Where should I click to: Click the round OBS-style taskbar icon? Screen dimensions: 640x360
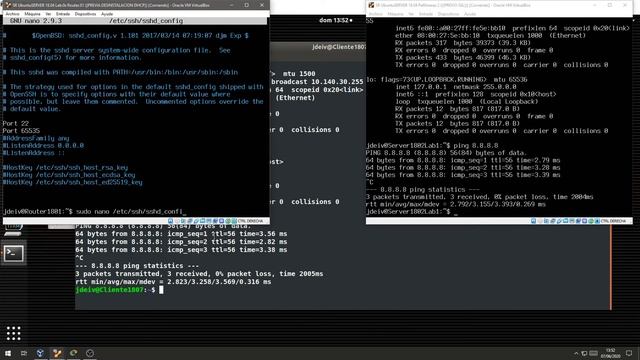click(90, 353)
